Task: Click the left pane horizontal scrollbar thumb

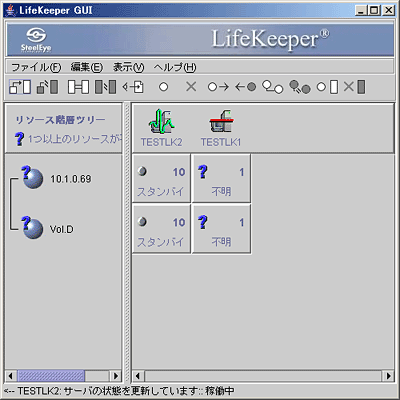Action: [x=51, y=376]
